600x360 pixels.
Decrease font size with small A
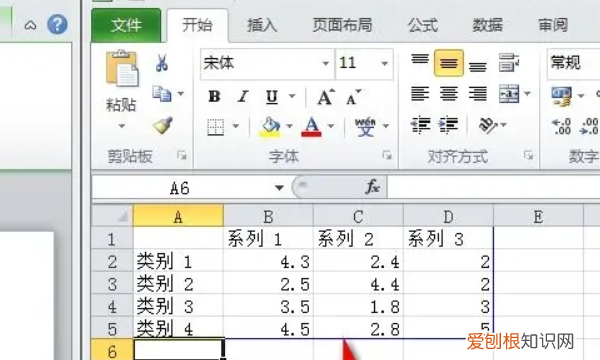click(353, 97)
